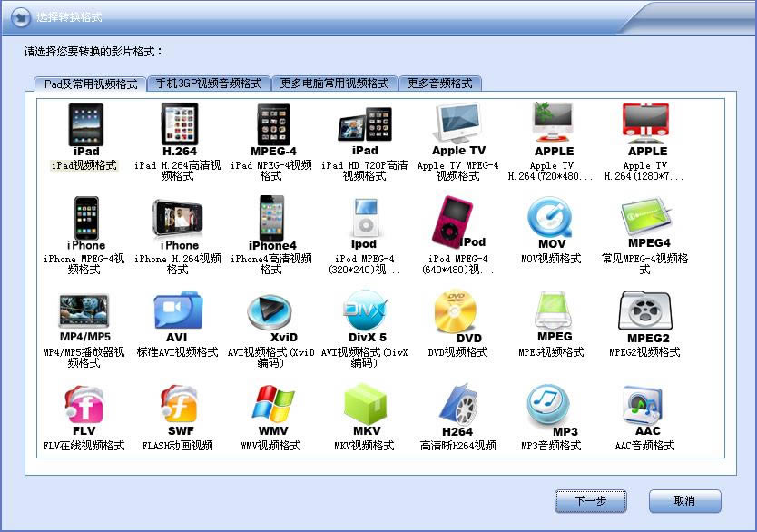Image resolution: width=757 pixels, height=532 pixels.
Task: Click the 取消 cancel button
Action: (x=684, y=501)
